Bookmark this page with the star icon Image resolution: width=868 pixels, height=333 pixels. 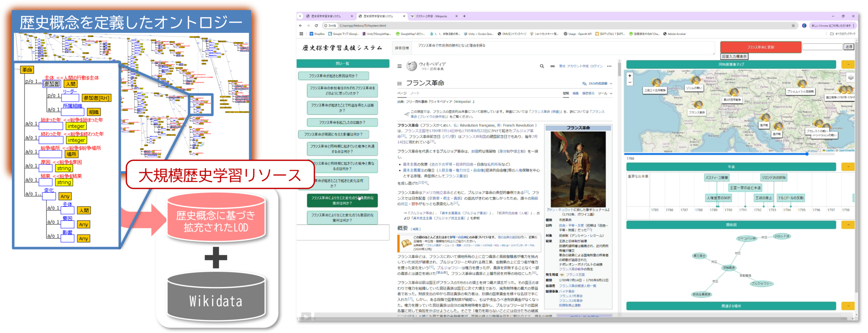point(793,25)
